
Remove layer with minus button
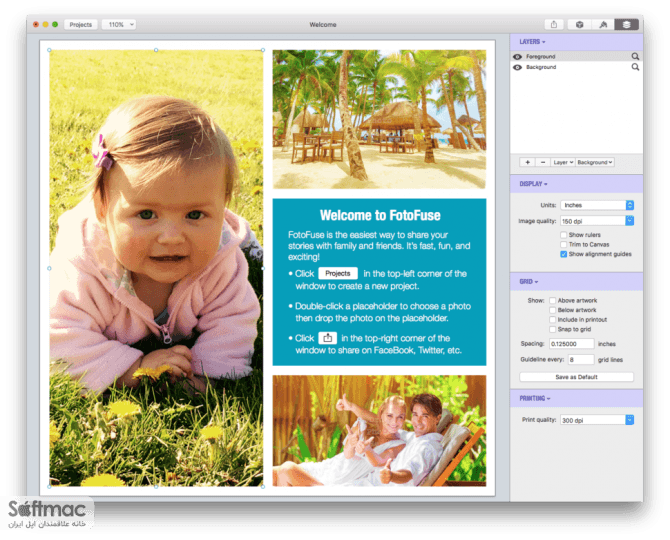point(543,162)
